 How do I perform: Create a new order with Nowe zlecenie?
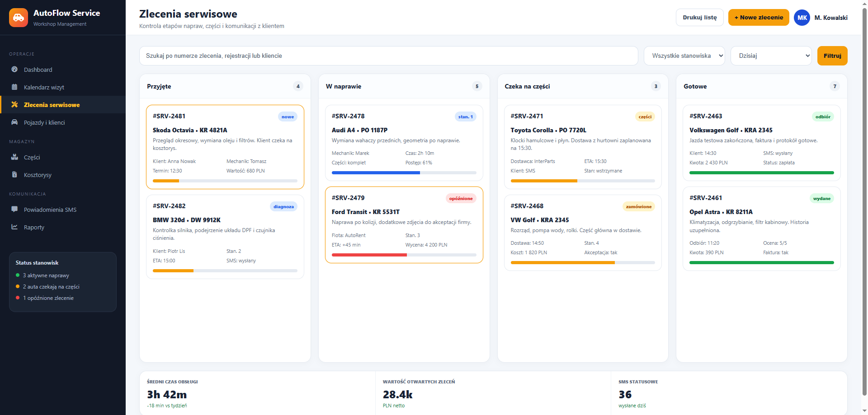pos(759,18)
